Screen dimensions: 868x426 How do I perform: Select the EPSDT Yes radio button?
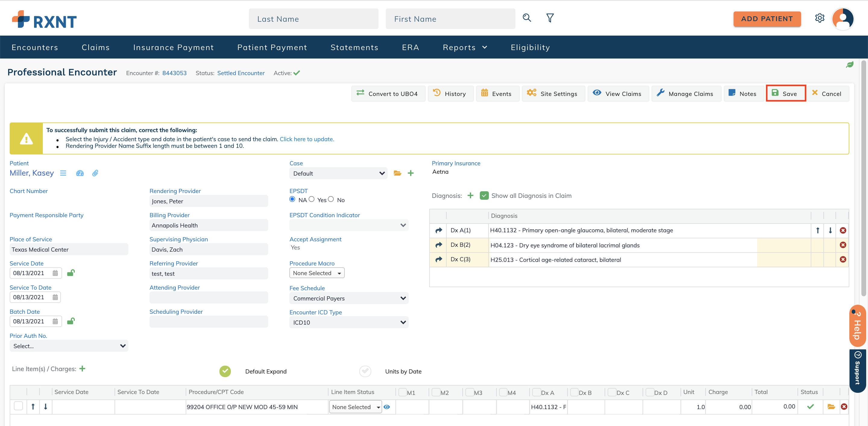coord(312,199)
